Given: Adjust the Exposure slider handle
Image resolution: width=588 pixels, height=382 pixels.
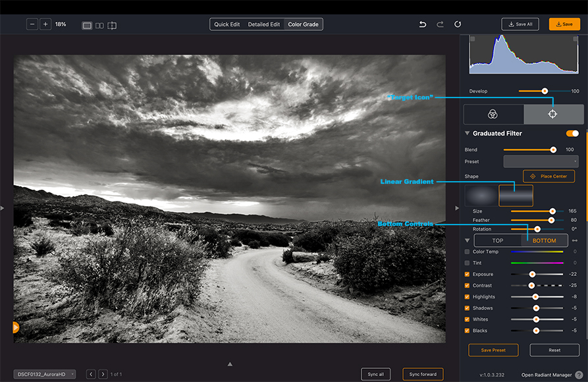Looking at the screenshot, I should pos(532,274).
